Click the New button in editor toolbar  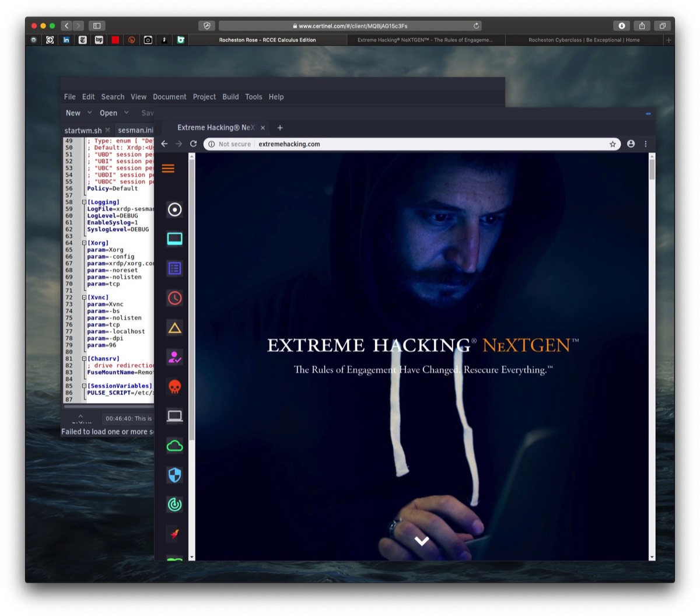(73, 113)
